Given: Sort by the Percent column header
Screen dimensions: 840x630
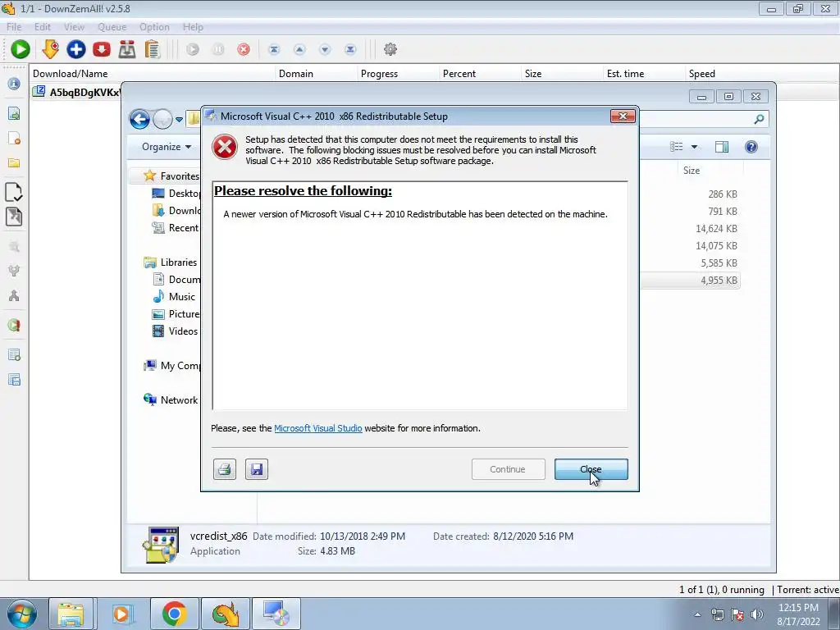Looking at the screenshot, I should (x=479, y=73).
